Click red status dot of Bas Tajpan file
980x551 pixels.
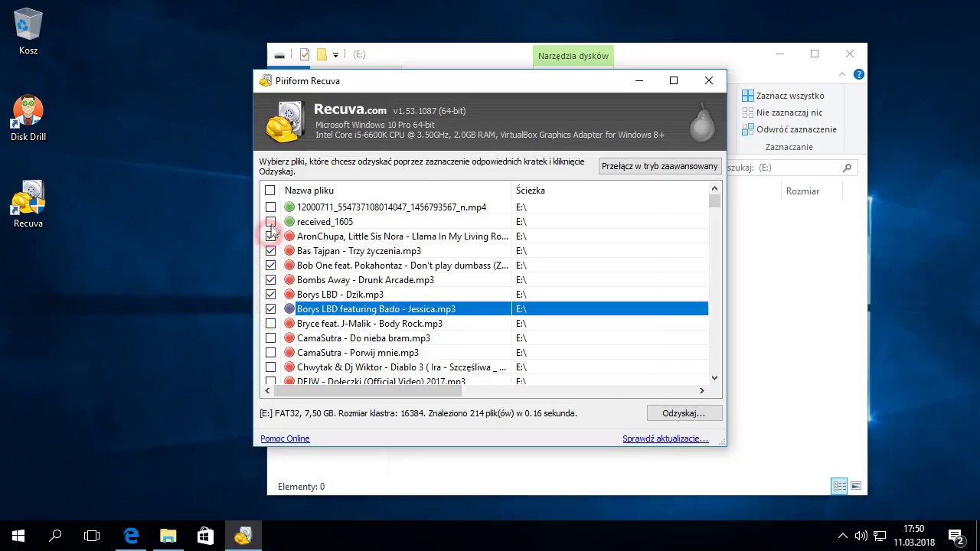click(289, 251)
